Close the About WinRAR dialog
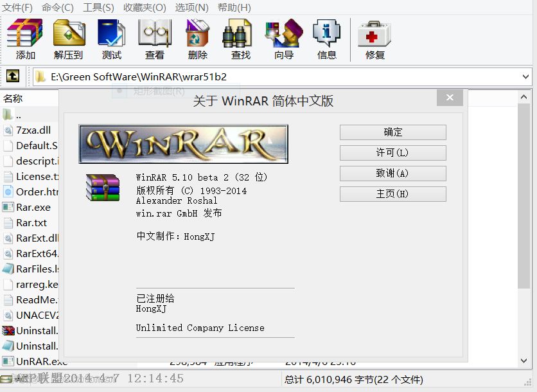Screen dimensions: 537x392 click(x=450, y=98)
